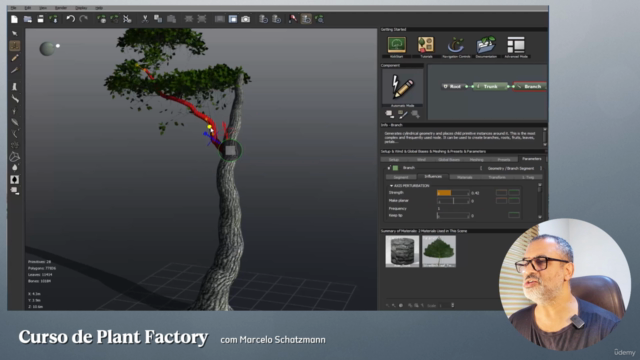Viewport: 640px width, 360px height.
Task: Select the Trunk node in graph
Action: pyautogui.click(x=489, y=87)
